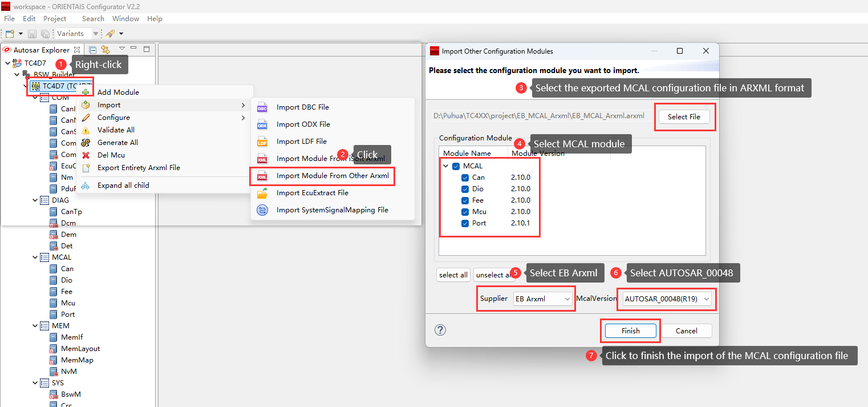Collapse the DIAG tree node

pos(35,200)
